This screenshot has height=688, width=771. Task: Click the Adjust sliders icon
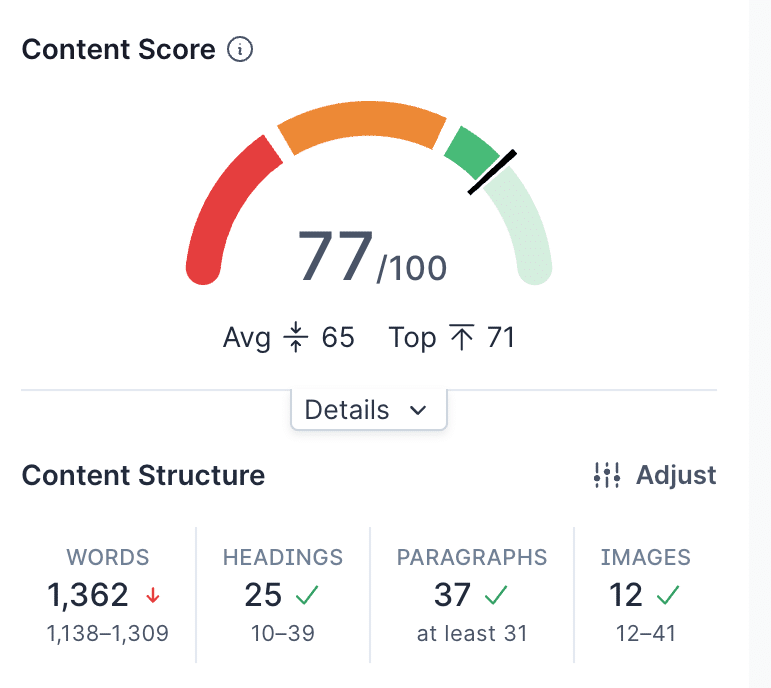(x=606, y=475)
